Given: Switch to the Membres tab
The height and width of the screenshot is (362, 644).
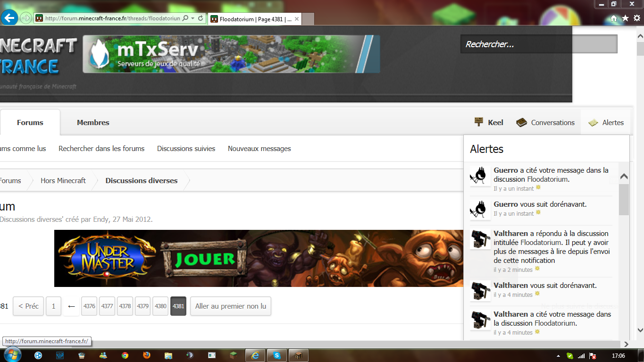Looking at the screenshot, I should [x=93, y=123].
